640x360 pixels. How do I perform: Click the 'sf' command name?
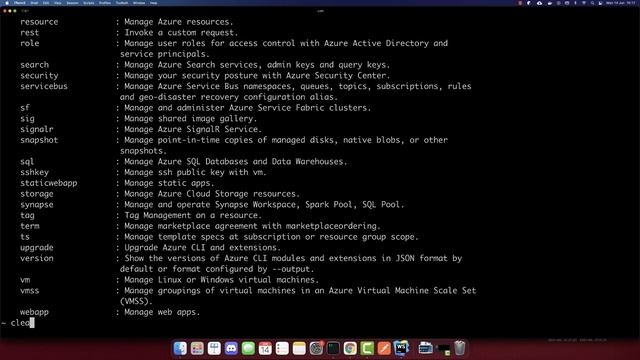pyautogui.click(x=25, y=108)
